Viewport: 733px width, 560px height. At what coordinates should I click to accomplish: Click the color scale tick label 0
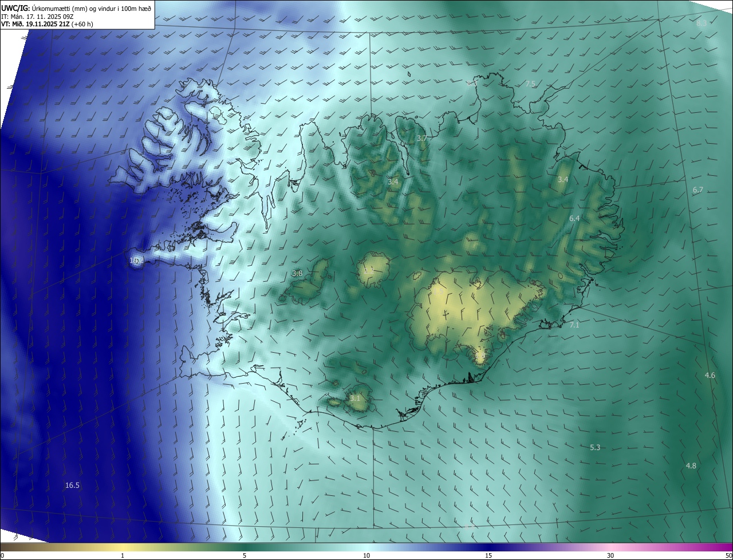(x=2, y=556)
